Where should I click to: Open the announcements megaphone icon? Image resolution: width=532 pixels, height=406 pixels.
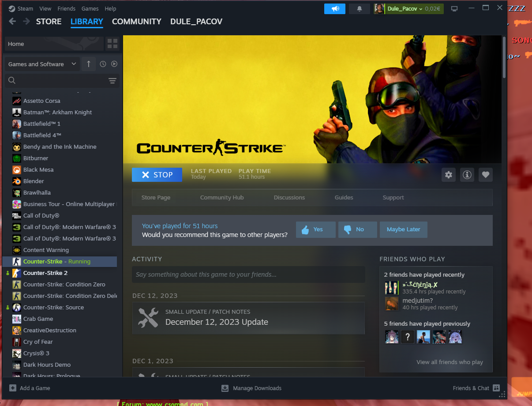[x=335, y=9]
